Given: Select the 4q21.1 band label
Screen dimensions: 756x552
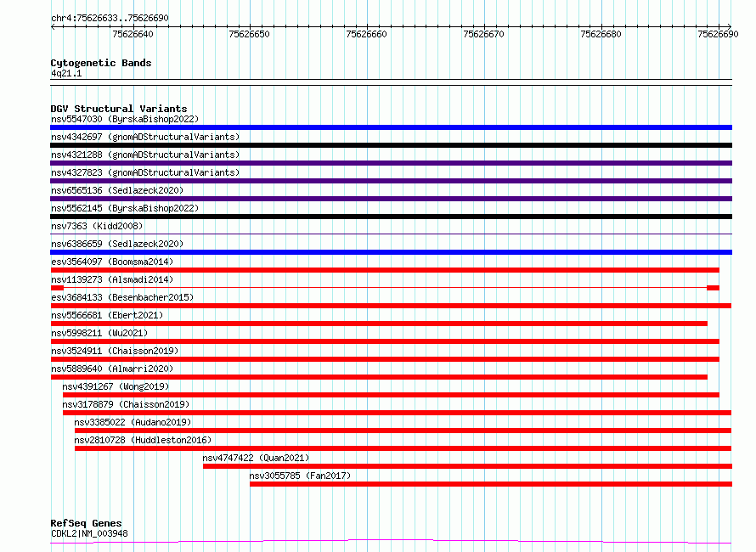Looking at the screenshot, I should click(x=66, y=73).
